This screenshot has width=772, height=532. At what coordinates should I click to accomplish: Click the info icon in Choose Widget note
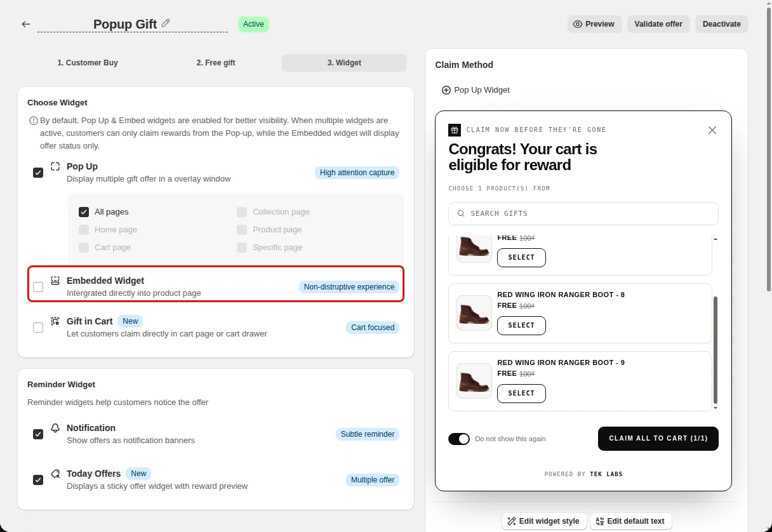33,121
